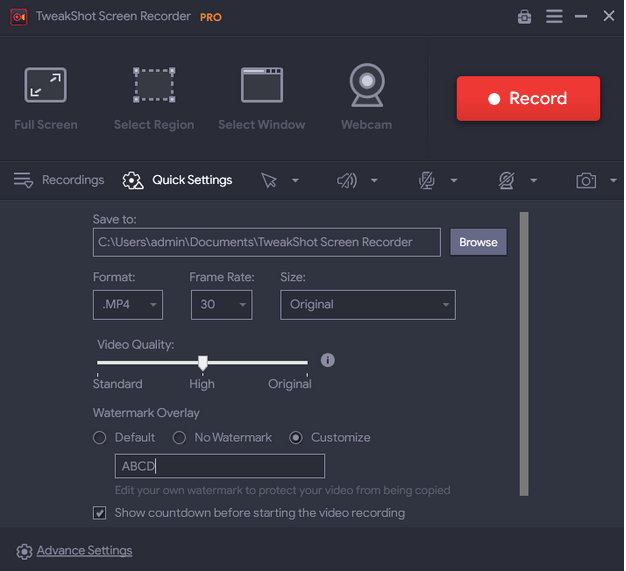Image resolution: width=626 pixels, height=571 pixels.
Task: Start recording with the red Record button
Action: (528, 98)
